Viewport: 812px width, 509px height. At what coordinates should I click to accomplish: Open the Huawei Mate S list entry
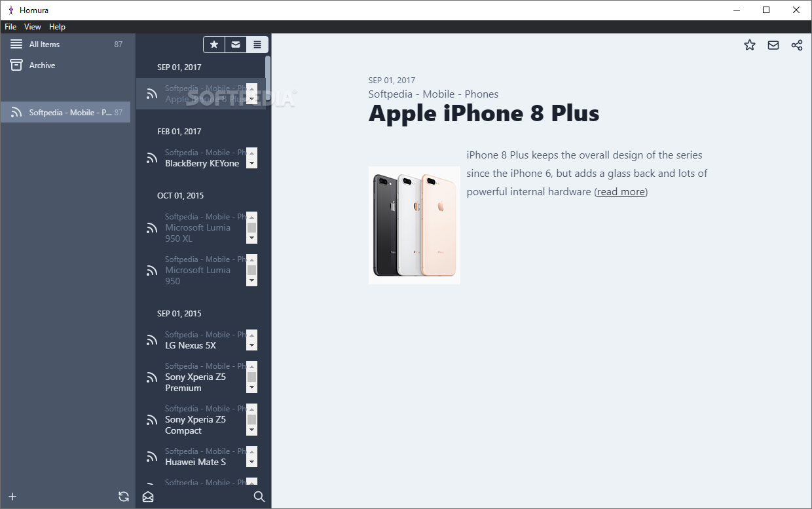[200, 457]
